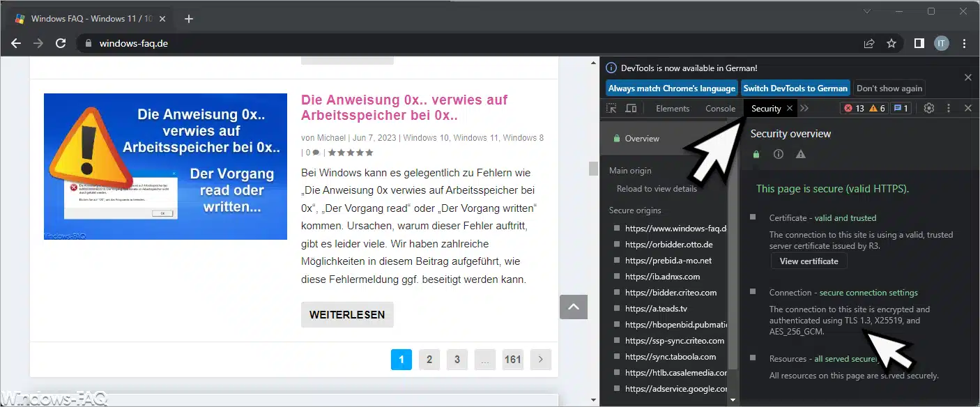Viewport: 980px width, 407px height.
Task: Open the tab search chevron
Action: click(x=866, y=11)
